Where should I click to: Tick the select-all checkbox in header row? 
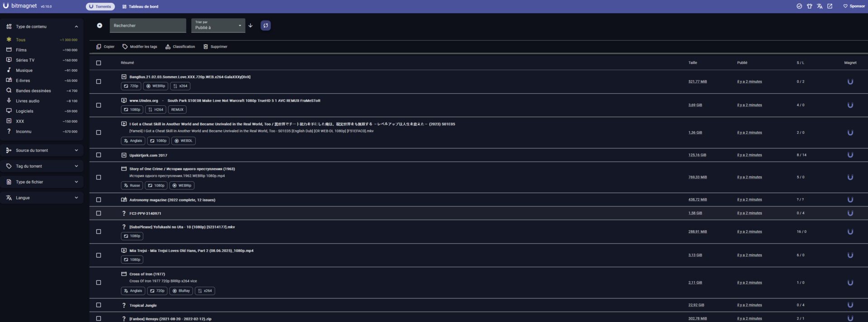[x=99, y=63]
